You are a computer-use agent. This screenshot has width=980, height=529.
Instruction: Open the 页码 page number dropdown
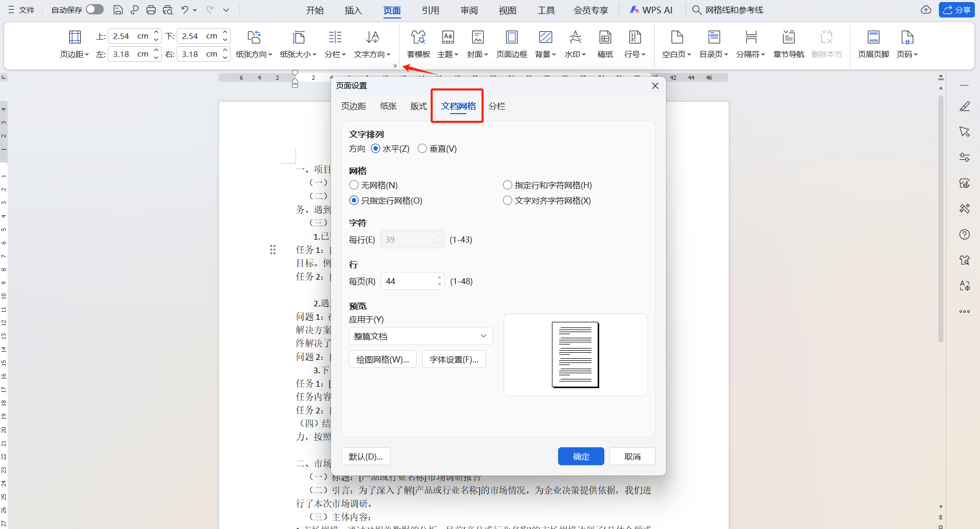[x=907, y=44]
